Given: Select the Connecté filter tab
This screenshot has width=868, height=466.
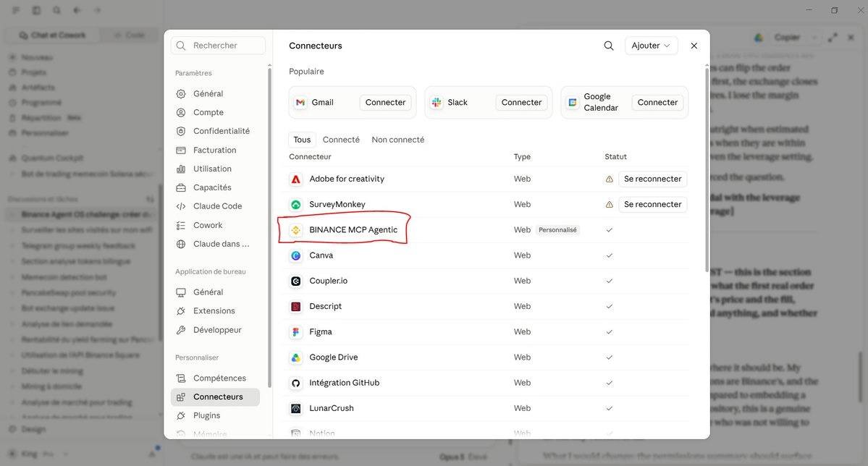Looking at the screenshot, I should point(341,140).
